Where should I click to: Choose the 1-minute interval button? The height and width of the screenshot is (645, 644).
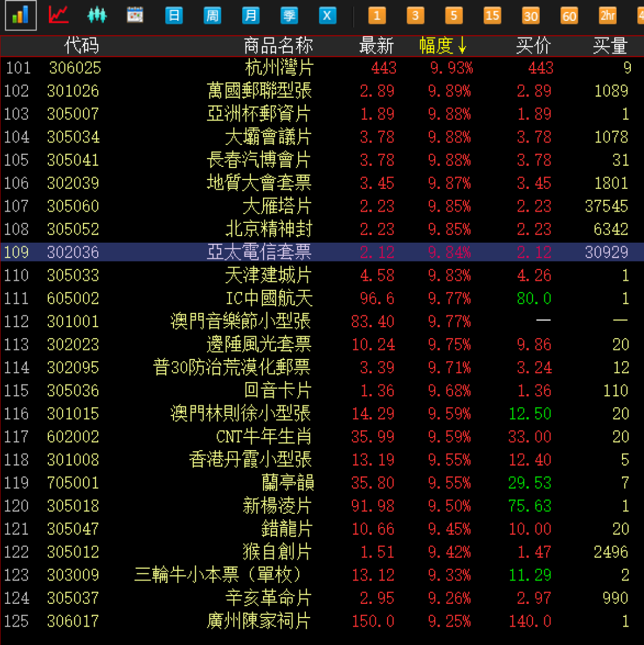tap(377, 15)
